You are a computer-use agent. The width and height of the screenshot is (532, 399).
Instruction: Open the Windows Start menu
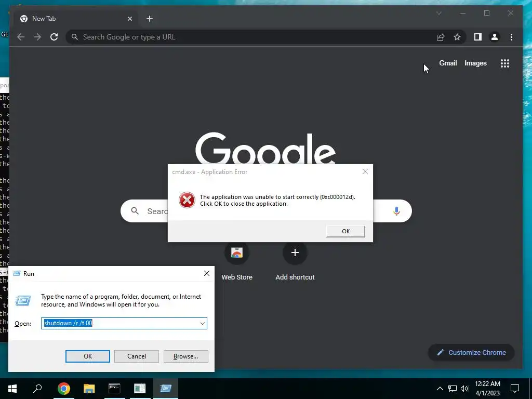tap(12, 388)
